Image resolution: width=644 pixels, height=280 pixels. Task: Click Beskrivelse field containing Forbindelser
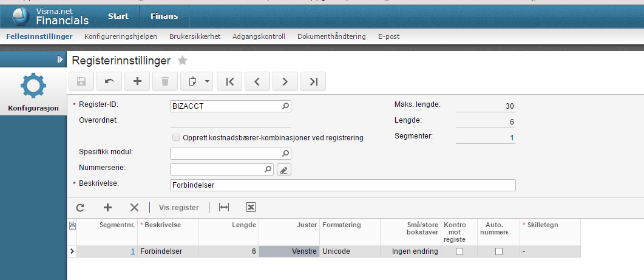[x=342, y=185]
